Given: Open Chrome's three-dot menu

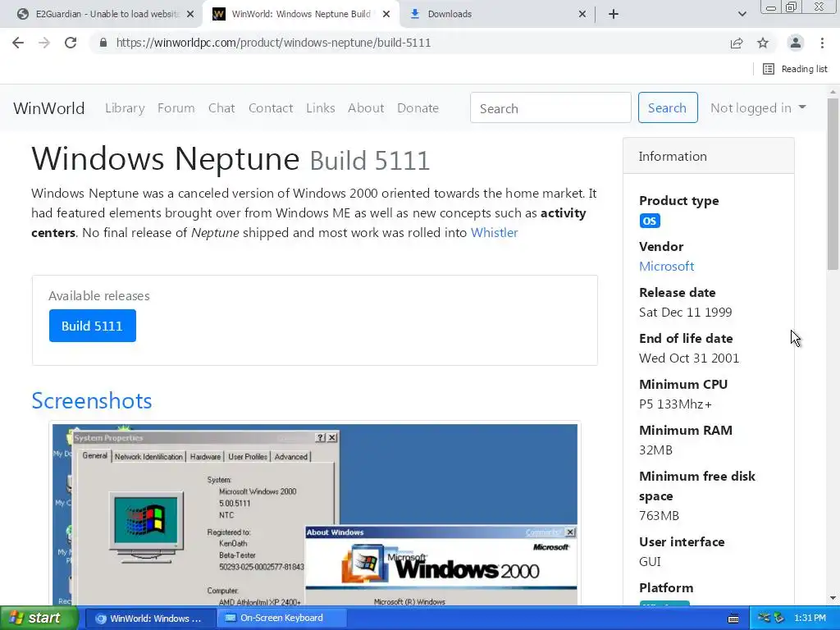Looking at the screenshot, I should click(822, 43).
